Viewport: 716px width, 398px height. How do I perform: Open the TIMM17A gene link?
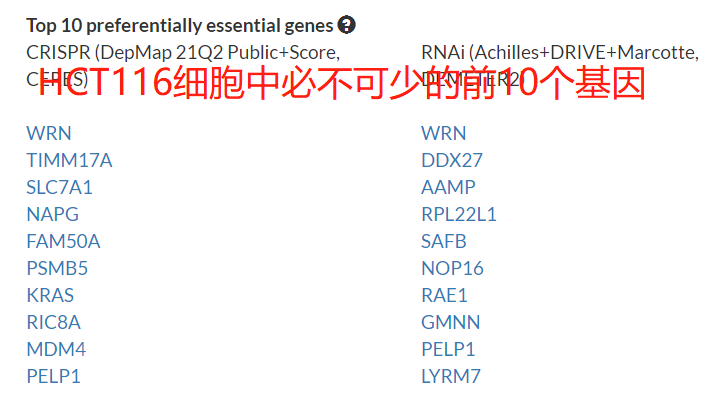(69, 161)
